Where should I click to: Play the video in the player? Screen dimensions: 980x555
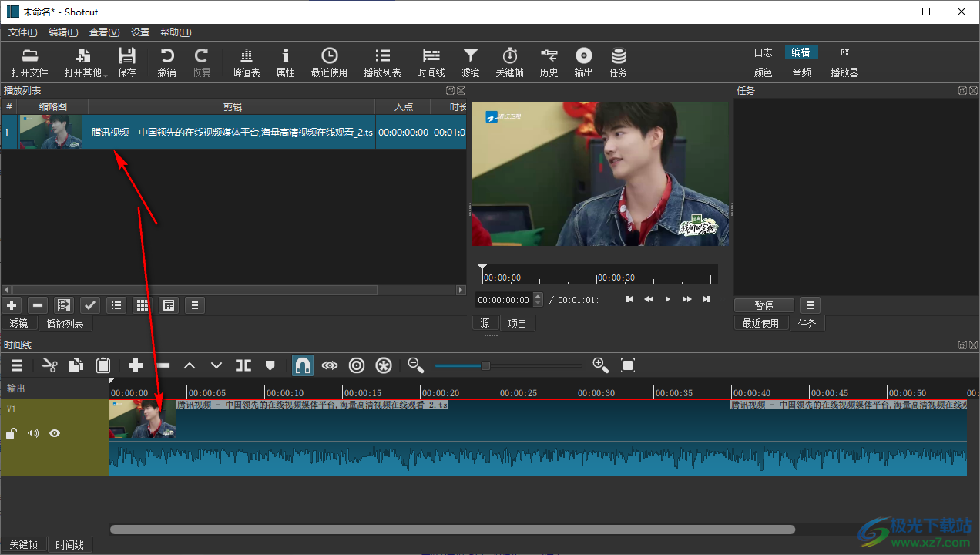click(x=668, y=299)
